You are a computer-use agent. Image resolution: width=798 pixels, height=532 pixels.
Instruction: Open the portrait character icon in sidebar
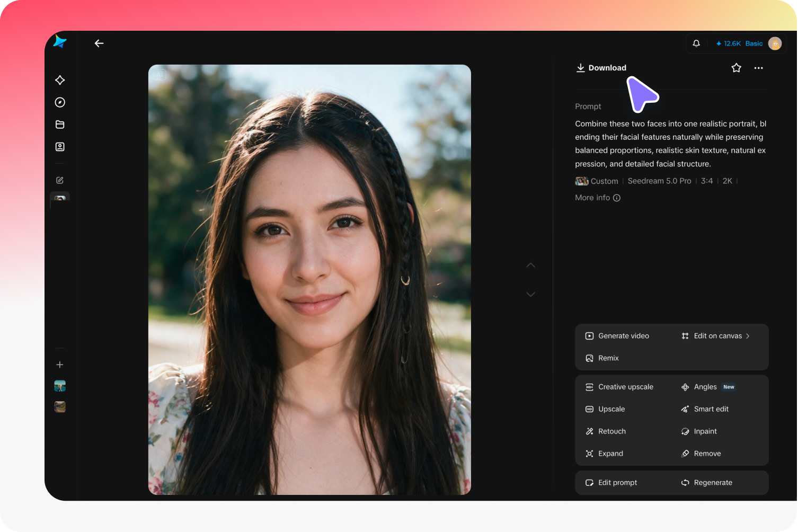click(60, 147)
